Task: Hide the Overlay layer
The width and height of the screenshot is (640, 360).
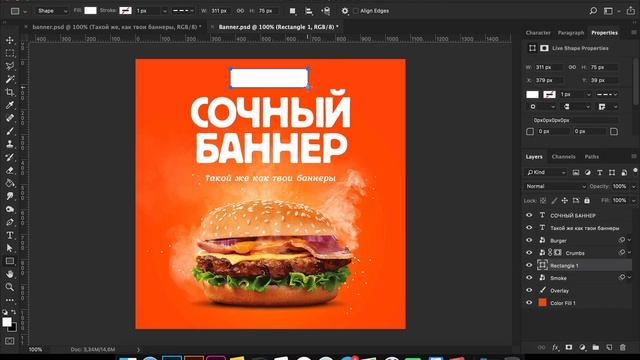Action: (529, 290)
